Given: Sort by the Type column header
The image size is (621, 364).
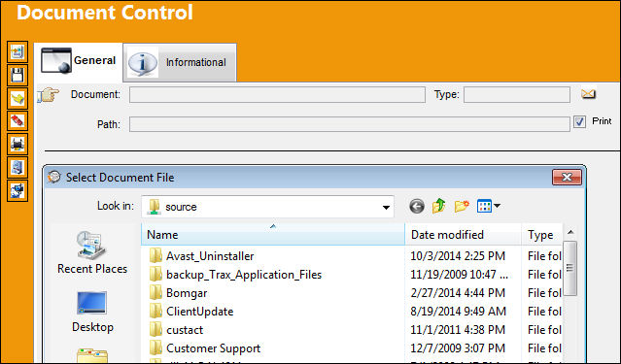Looking at the screenshot, I should 541,235.
